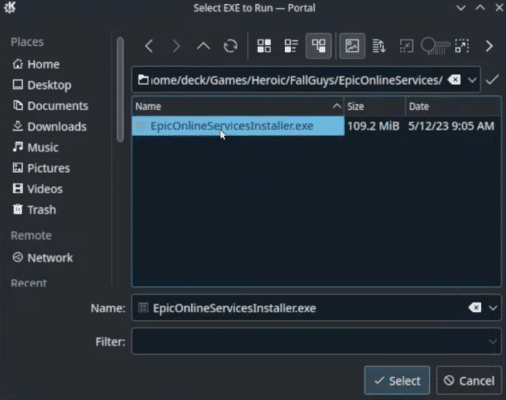Reload the current folder view
The image size is (506, 400).
click(x=230, y=46)
